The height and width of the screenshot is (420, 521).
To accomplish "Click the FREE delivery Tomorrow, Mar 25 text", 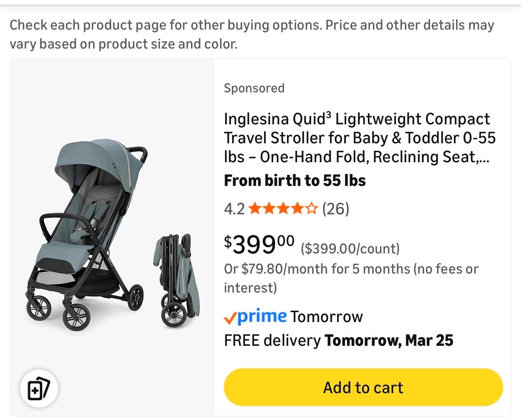I will point(339,340).
